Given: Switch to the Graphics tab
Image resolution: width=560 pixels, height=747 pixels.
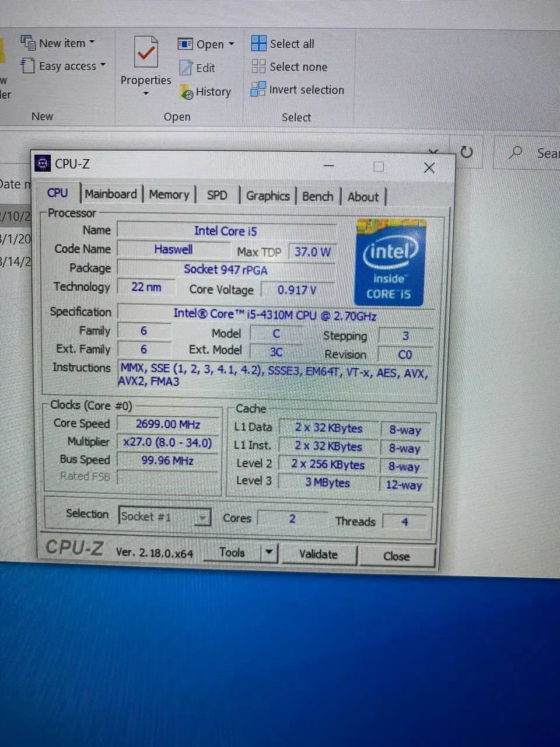Looking at the screenshot, I should [268, 196].
